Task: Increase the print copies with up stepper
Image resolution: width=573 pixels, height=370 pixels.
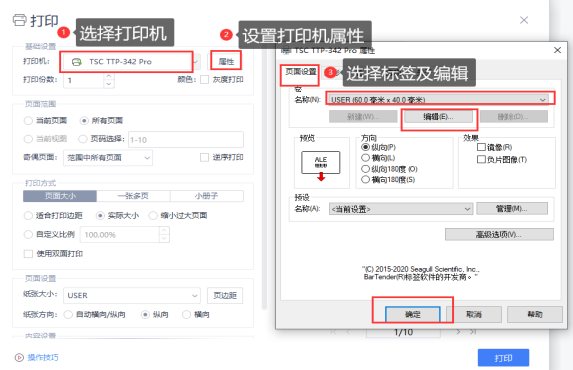Action: (109, 76)
